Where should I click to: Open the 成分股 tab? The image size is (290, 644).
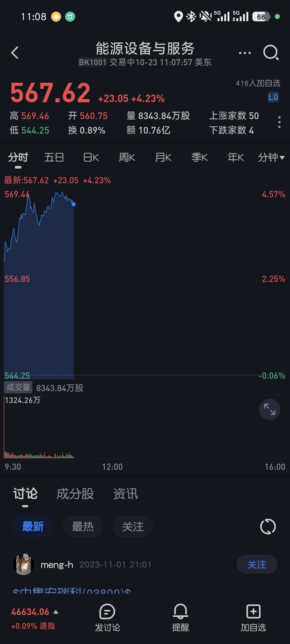(x=75, y=494)
